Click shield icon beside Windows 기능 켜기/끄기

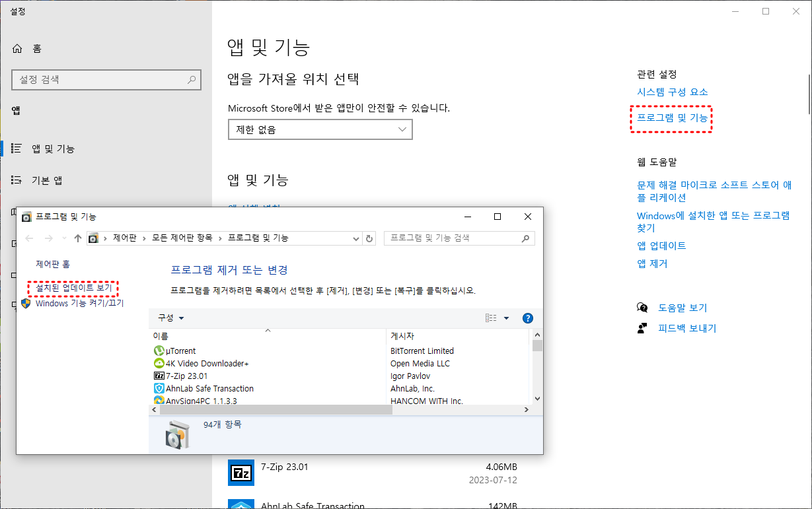[x=26, y=304]
